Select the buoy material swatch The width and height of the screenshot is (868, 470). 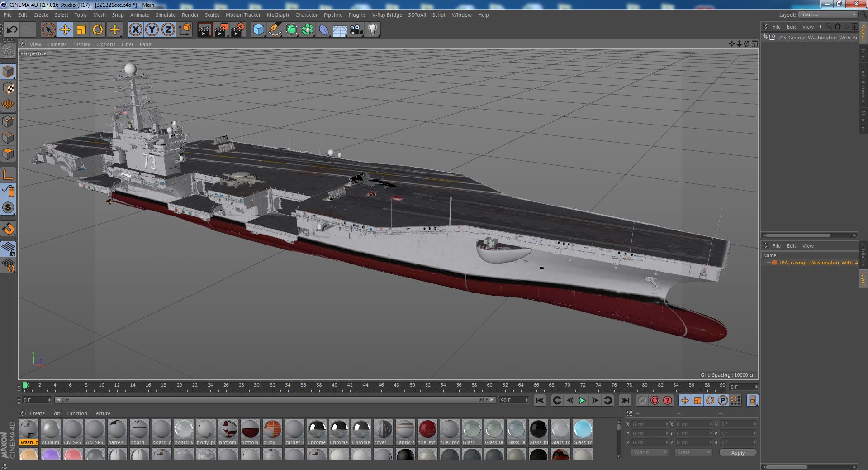pos(272,432)
